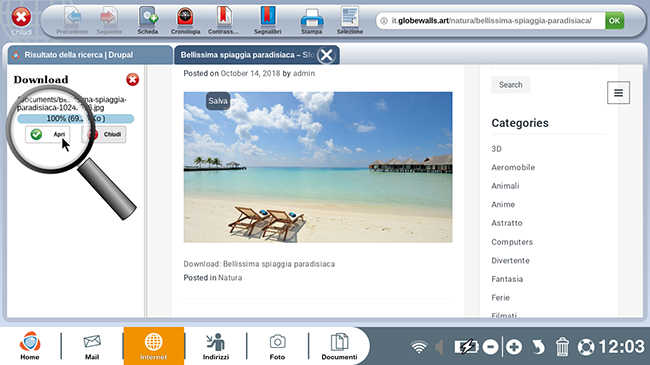Open Mail from bottom bar
Image resolution: width=650 pixels, height=365 pixels.
click(92, 346)
